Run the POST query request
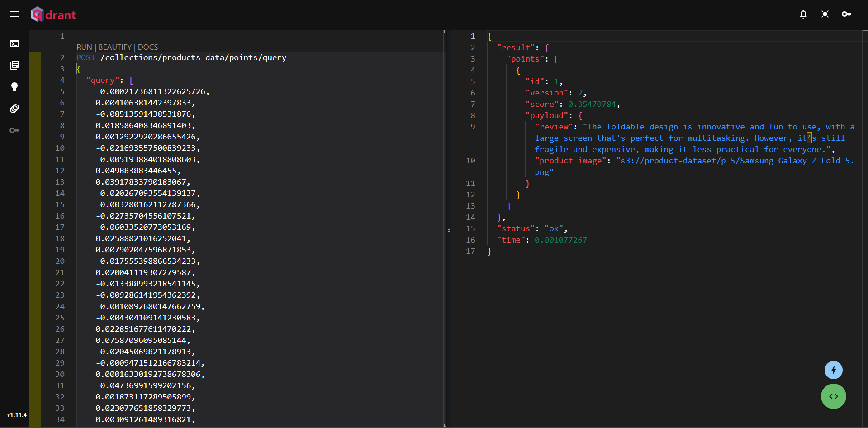The height and width of the screenshot is (428, 868). point(84,47)
